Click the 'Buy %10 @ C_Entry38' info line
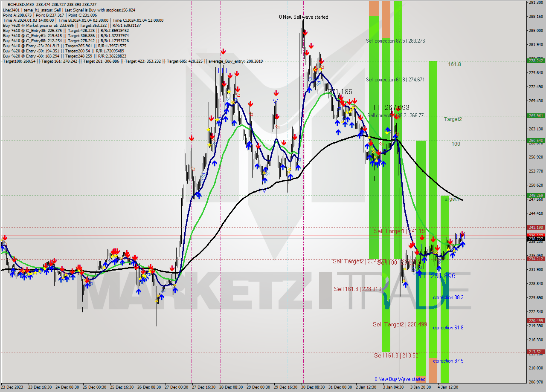This screenshot has width=546, height=392. pyautogui.click(x=66, y=30)
